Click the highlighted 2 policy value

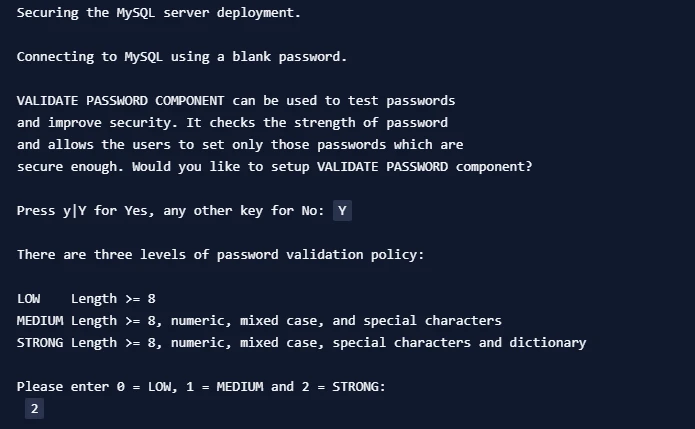[x=35, y=409]
